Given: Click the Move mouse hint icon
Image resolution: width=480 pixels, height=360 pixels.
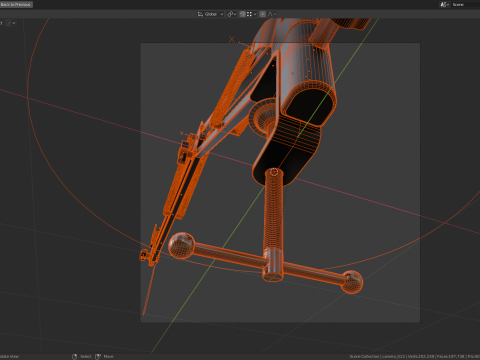Looking at the screenshot, I should tap(98, 356).
